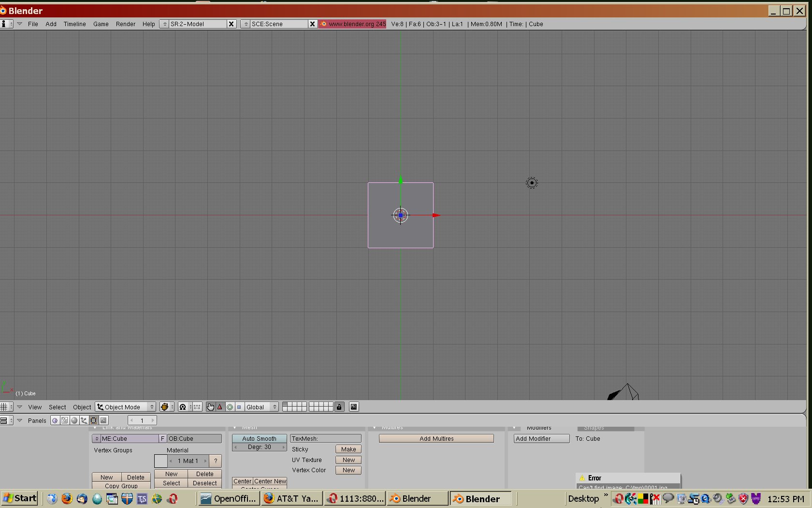Click Delete under Material
This screenshot has height=508, width=812.
click(205, 474)
